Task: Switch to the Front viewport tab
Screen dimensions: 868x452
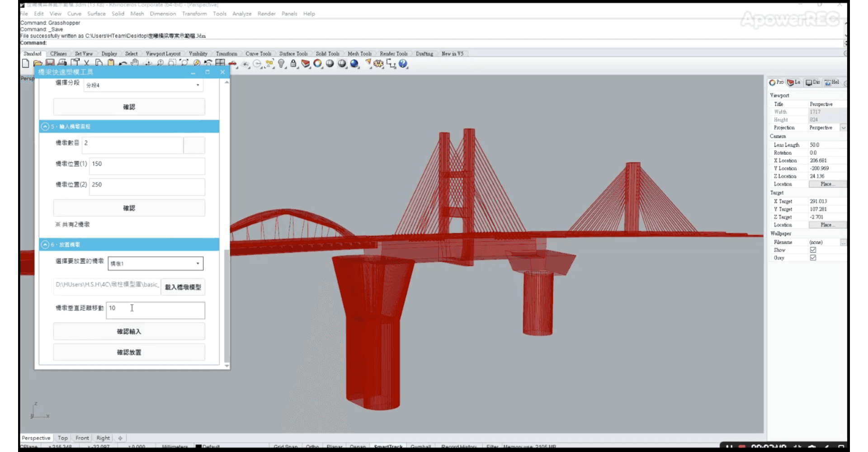Action: point(82,438)
